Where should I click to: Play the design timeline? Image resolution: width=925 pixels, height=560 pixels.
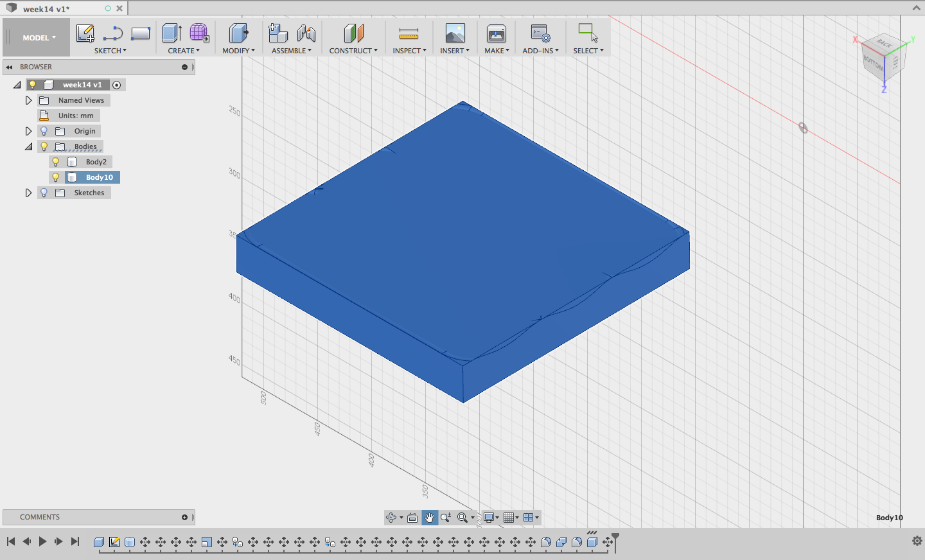point(42,541)
